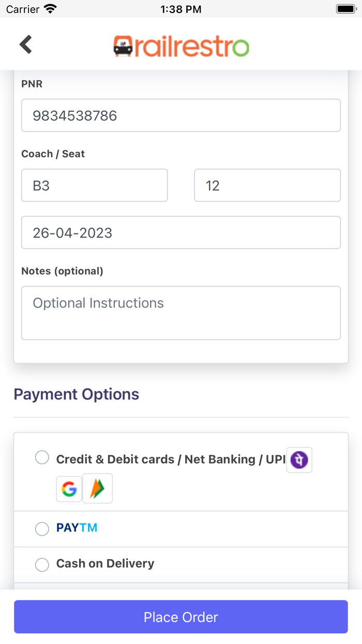Tap the BHIM UPI icon

(x=97, y=489)
